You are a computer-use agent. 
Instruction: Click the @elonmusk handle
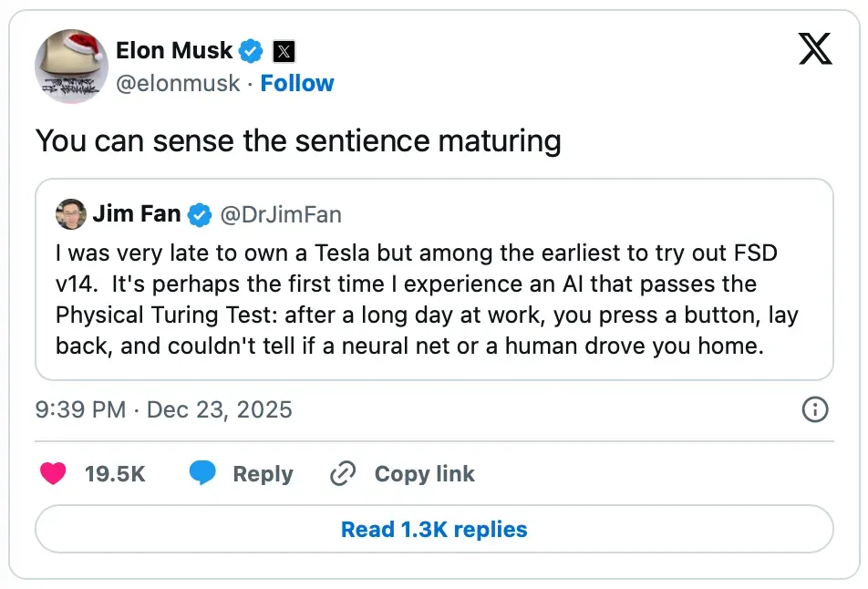click(x=178, y=84)
